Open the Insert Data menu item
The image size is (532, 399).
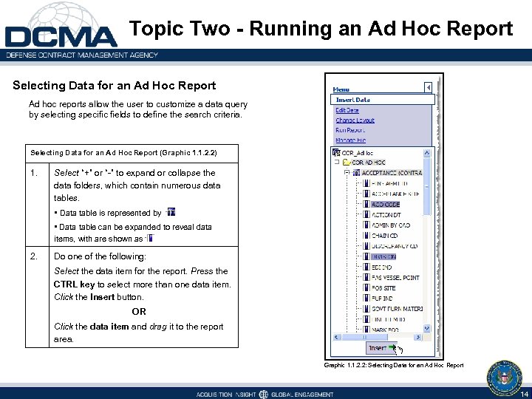[x=383, y=100]
